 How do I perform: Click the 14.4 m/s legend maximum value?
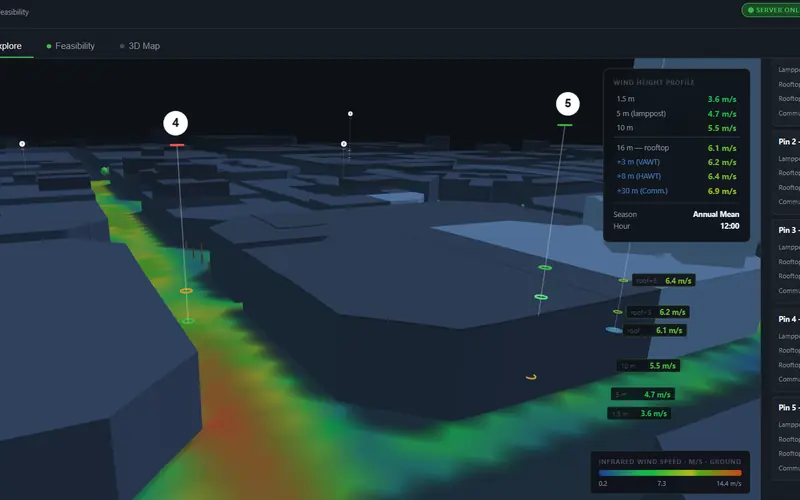729,484
